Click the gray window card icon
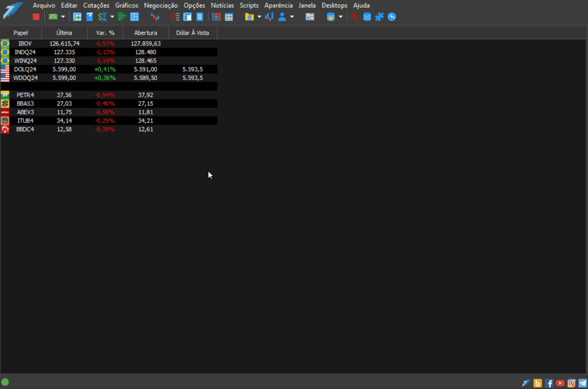588x389 pixels. (x=310, y=17)
